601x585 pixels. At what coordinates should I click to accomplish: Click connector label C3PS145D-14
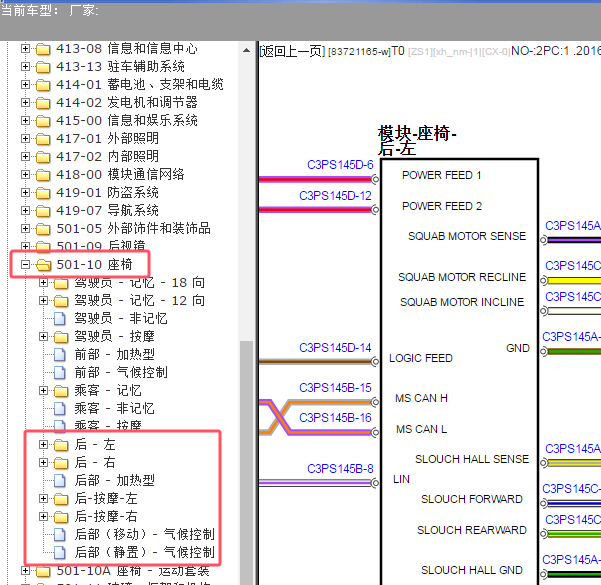tap(335, 348)
